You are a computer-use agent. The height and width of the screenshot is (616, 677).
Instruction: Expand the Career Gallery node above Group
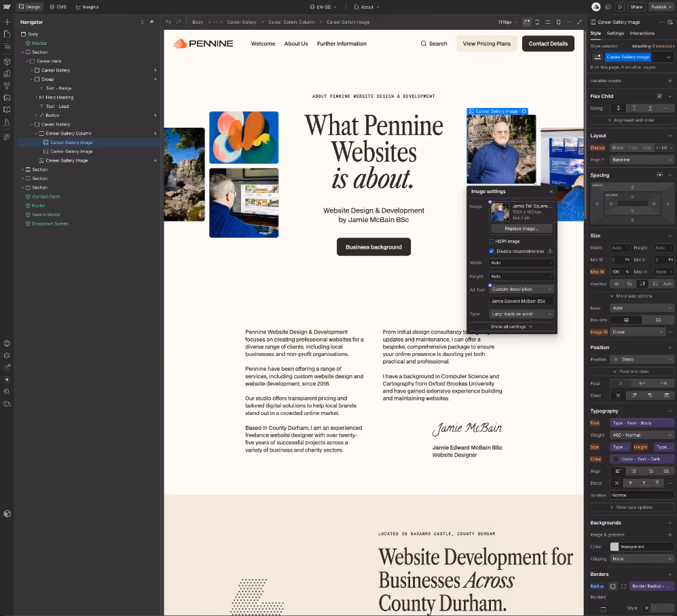(x=32, y=71)
